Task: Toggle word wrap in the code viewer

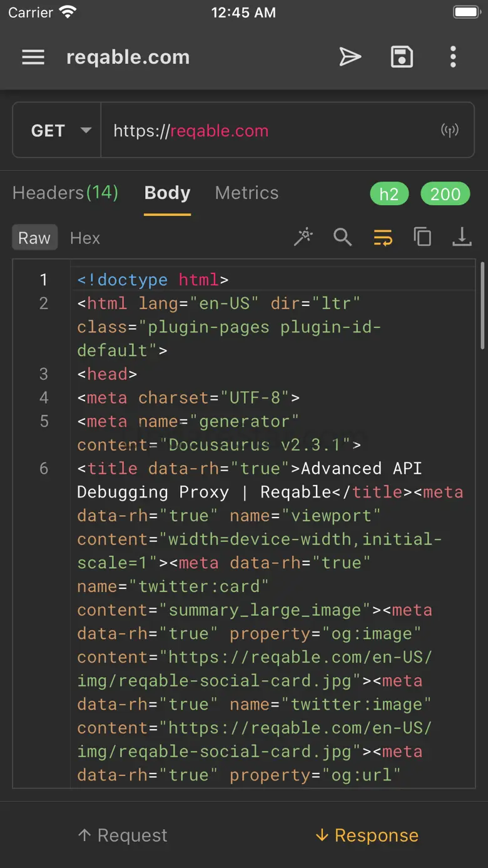Action: click(383, 238)
